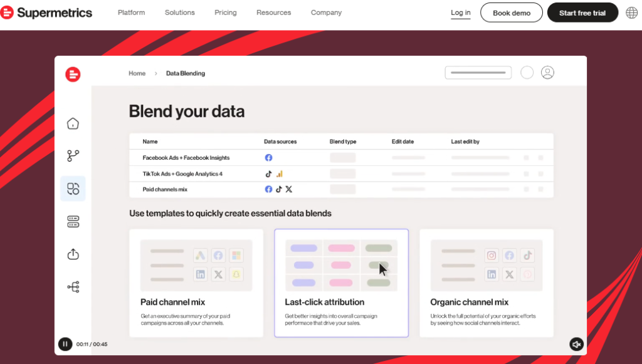Click the X icon in Paid channels mix row
The width and height of the screenshot is (642, 364).
pos(288,189)
